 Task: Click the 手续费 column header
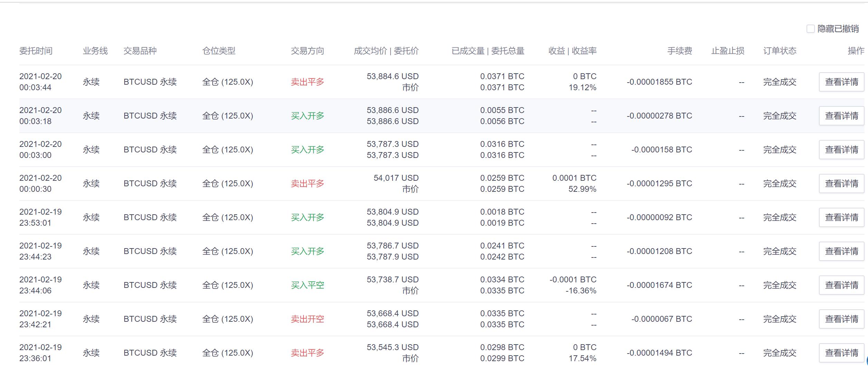(x=679, y=51)
